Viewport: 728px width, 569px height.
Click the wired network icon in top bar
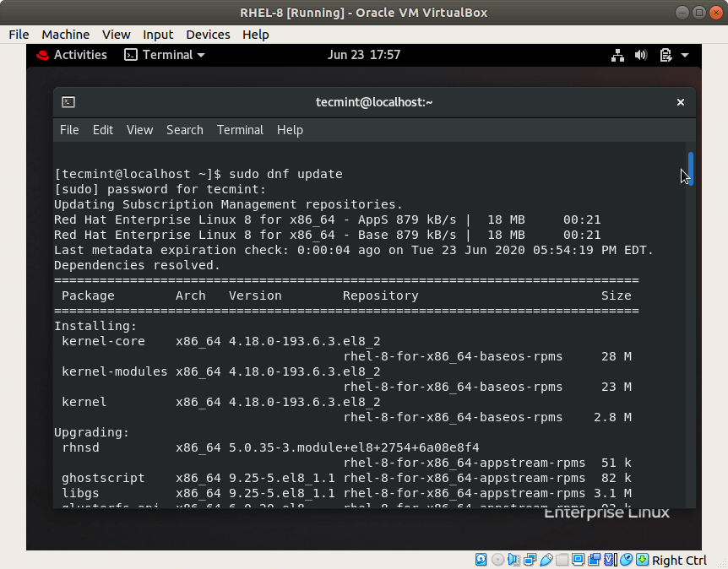617,55
